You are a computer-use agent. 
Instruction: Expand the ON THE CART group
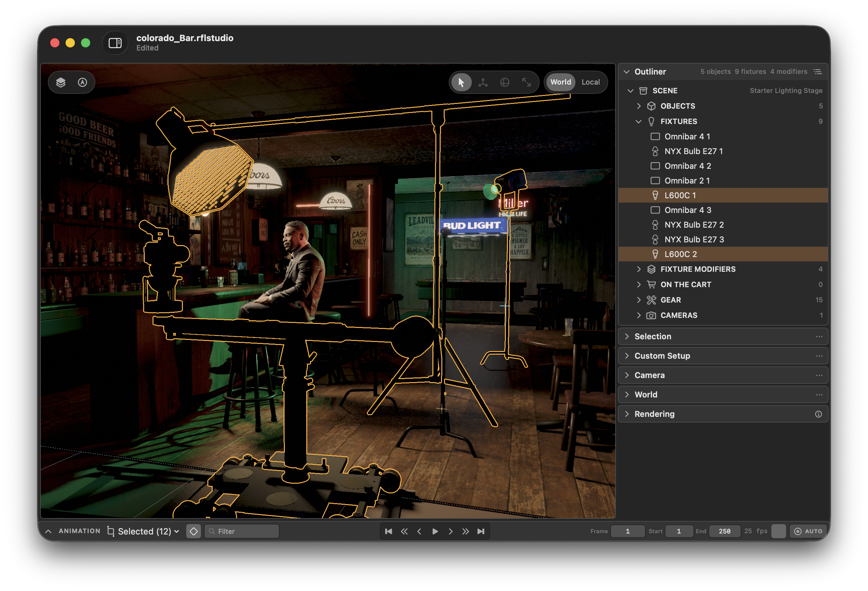(x=639, y=284)
